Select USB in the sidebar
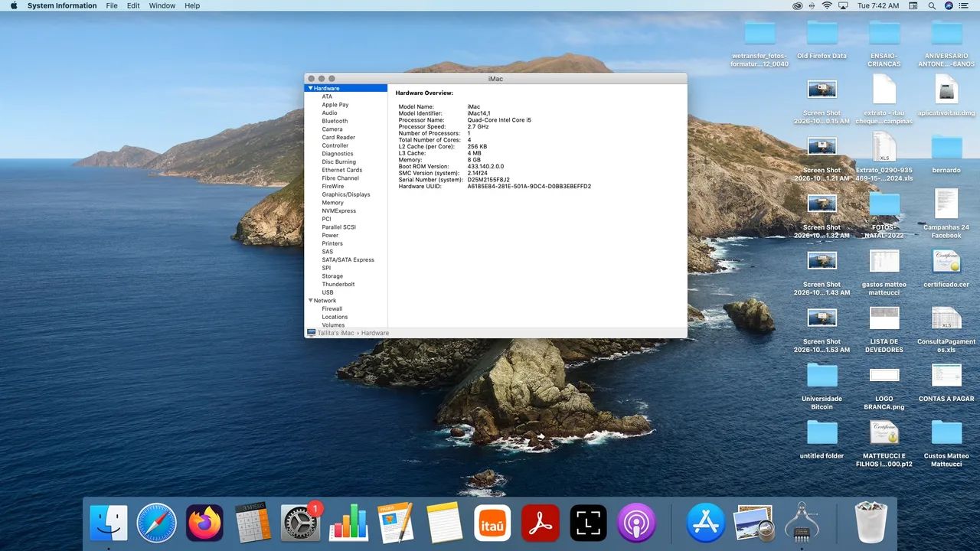 point(328,292)
